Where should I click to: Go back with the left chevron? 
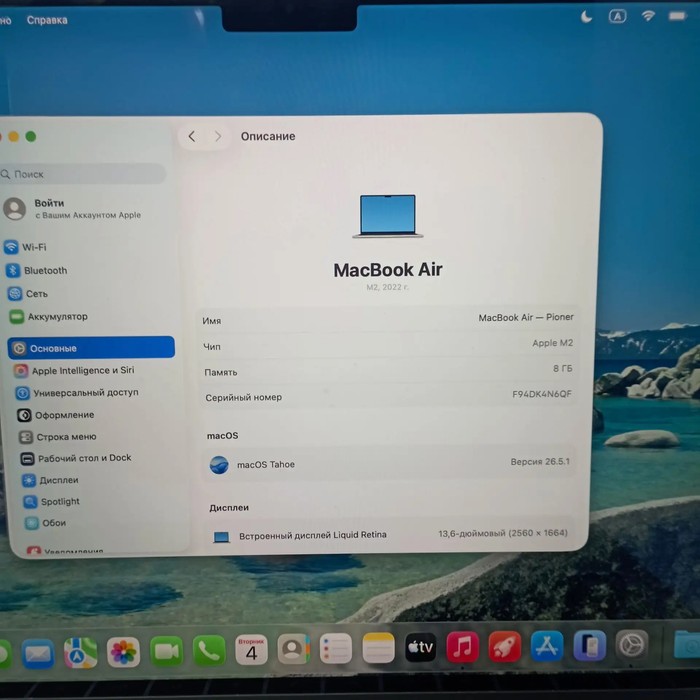pyautogui.click(x=192, y=136)
